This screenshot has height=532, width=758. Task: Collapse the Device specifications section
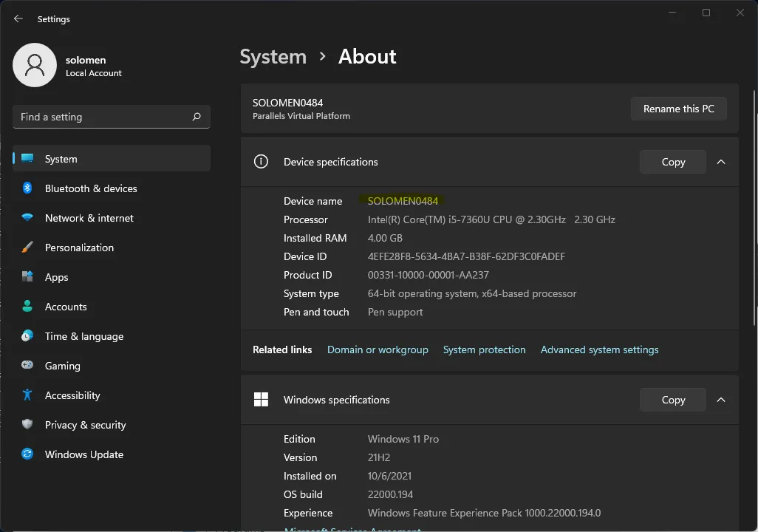click(x=721, y=162)
